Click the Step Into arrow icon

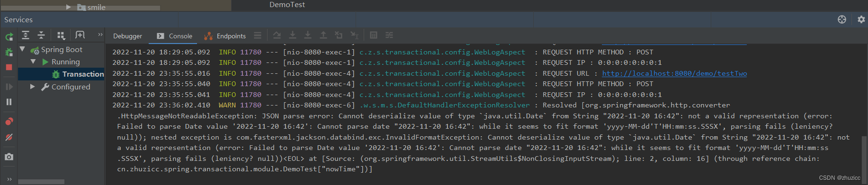308,35
